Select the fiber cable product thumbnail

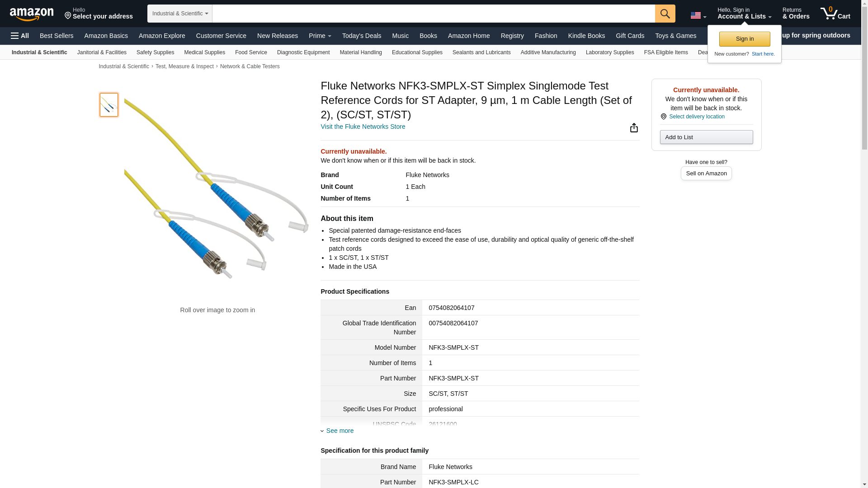tap(109, 105)
